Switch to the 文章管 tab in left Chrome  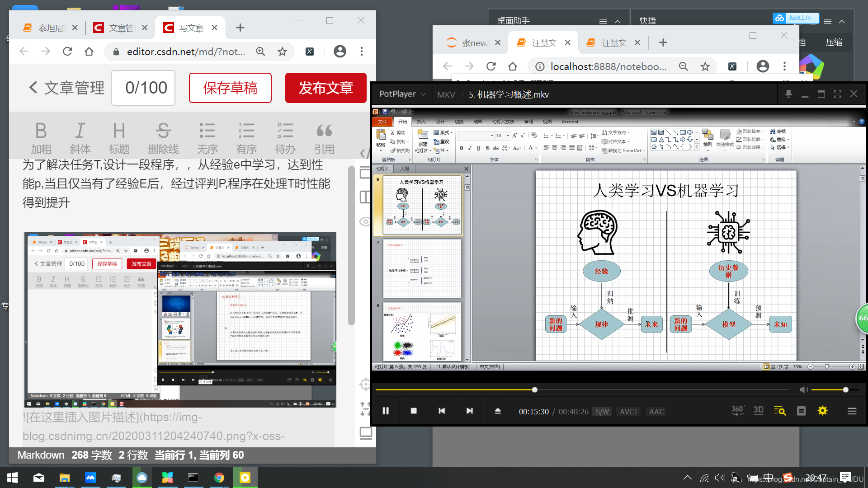click(120, 28)
